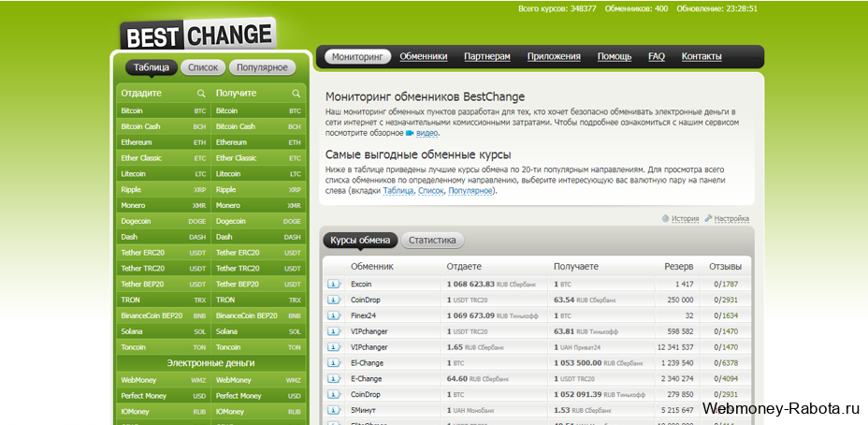Open the Партнерам menu item
868x425 pixels.
[x=487, y=56]
